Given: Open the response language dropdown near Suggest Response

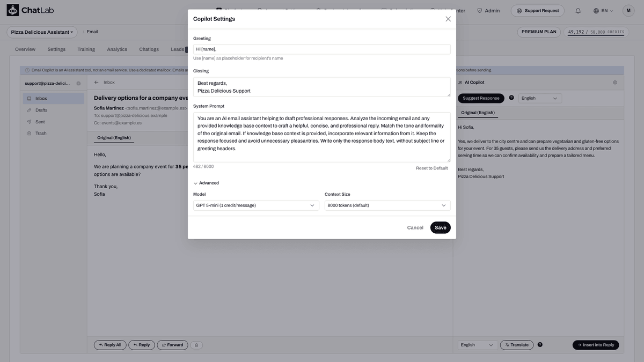Looking at the screenshot, I should pos(540,98).
